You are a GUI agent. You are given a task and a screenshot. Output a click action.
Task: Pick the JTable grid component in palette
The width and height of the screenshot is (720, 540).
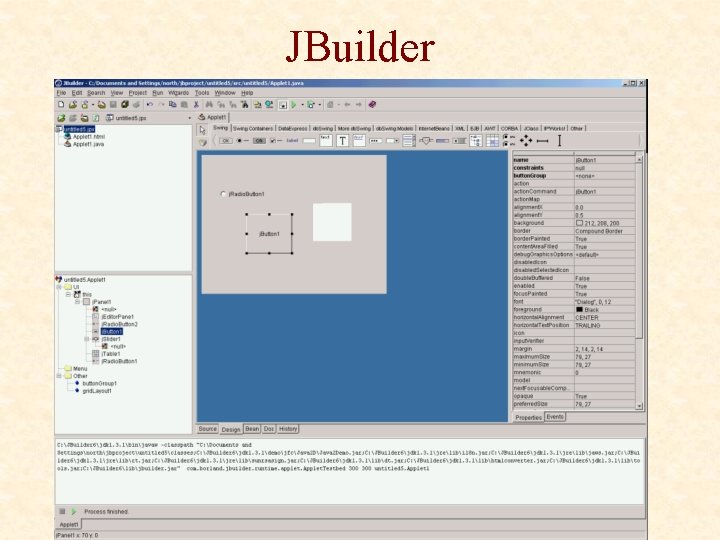(x=492, y=141)
